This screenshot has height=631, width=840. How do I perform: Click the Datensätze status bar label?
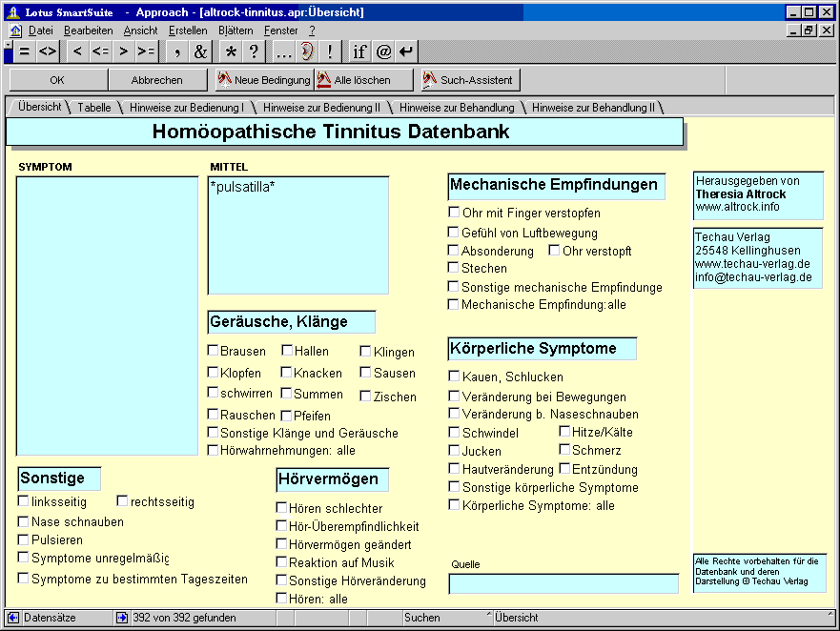[x=50, y=618]
